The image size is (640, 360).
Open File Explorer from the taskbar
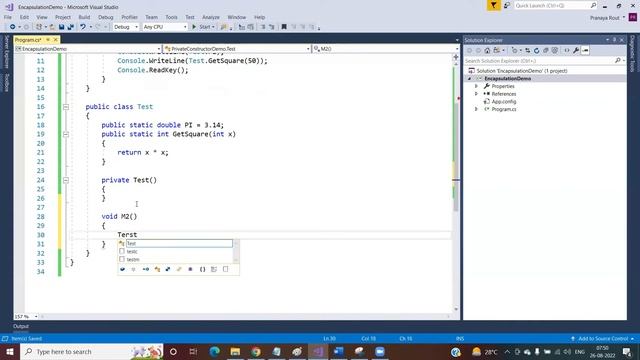pos(235,351)
